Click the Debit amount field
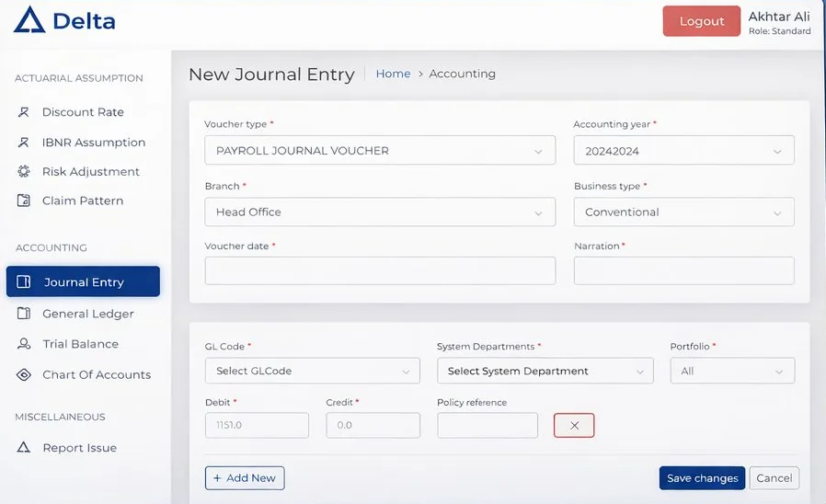Image resolution: width=826 pixels, height=504 pixels. coord(257,426)
